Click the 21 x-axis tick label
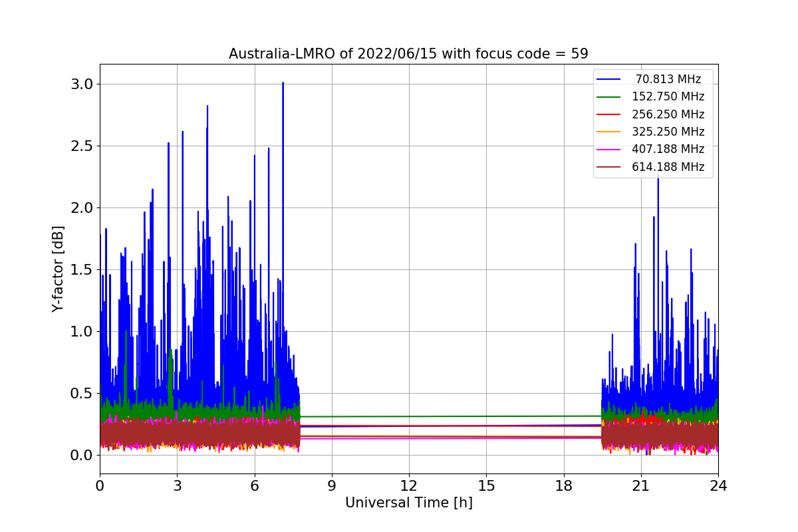 tap(641, 486)
